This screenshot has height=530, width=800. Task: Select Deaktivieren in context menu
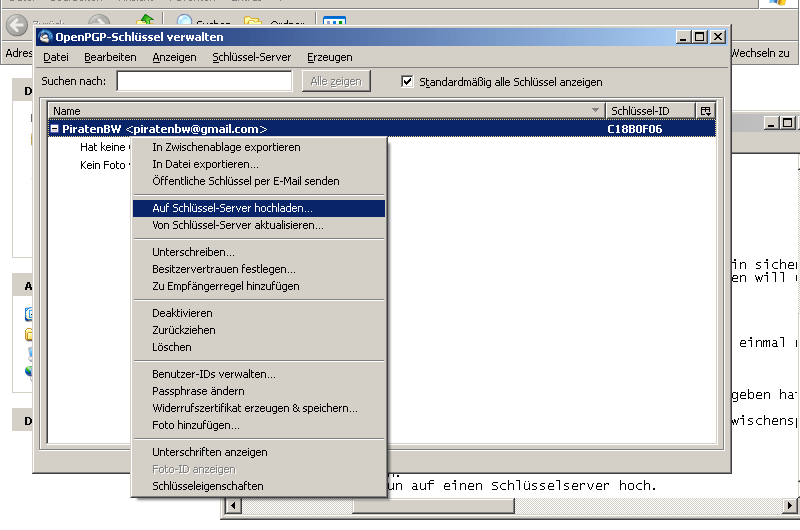point(259,313)
